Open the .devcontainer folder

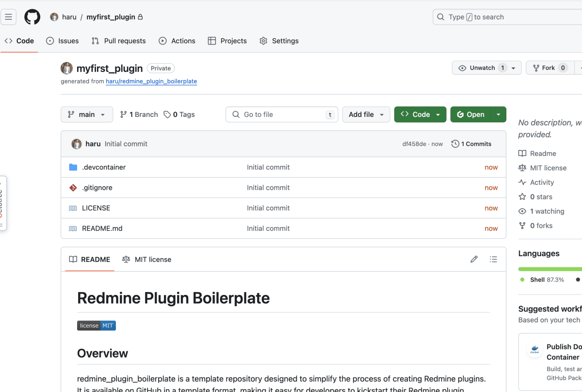tap(104, 167)
